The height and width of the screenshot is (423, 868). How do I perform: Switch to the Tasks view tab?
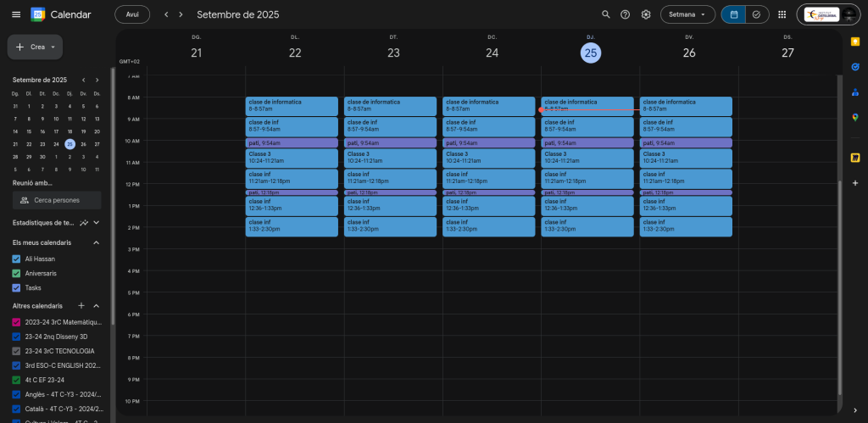point(755,14)
